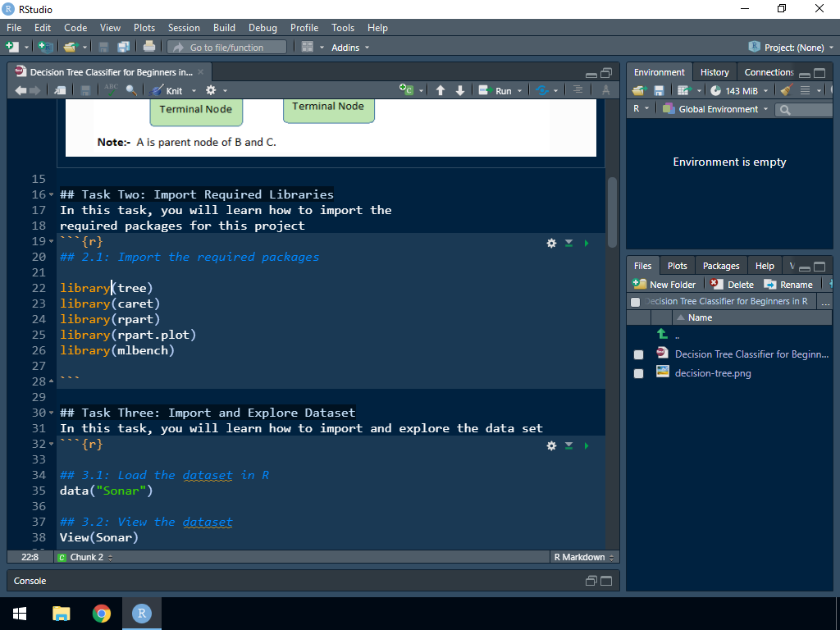Tick checkbox for Decision Tree Classifier Rmd file
The image size is (840, 630).
pyautogui.click(x=638, y=354)
